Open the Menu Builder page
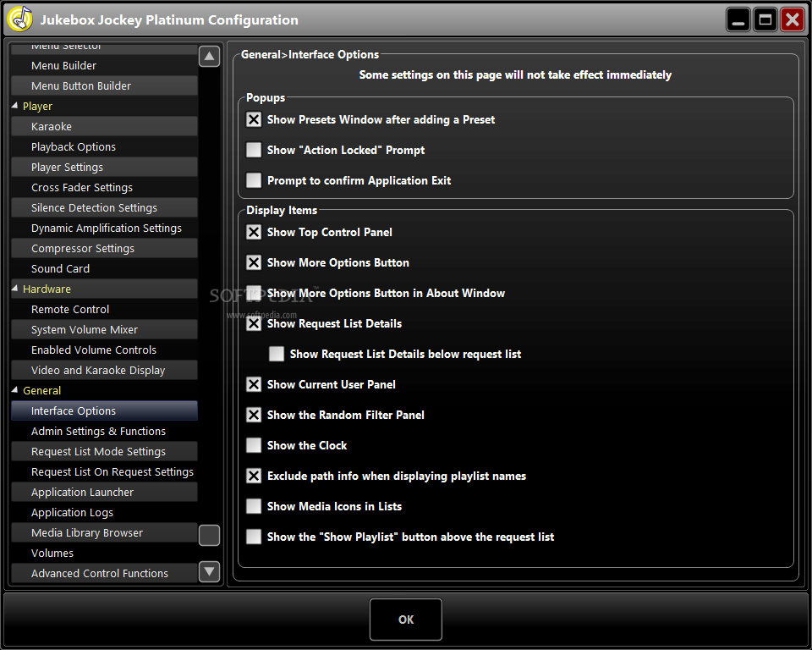 pos(104,66)
